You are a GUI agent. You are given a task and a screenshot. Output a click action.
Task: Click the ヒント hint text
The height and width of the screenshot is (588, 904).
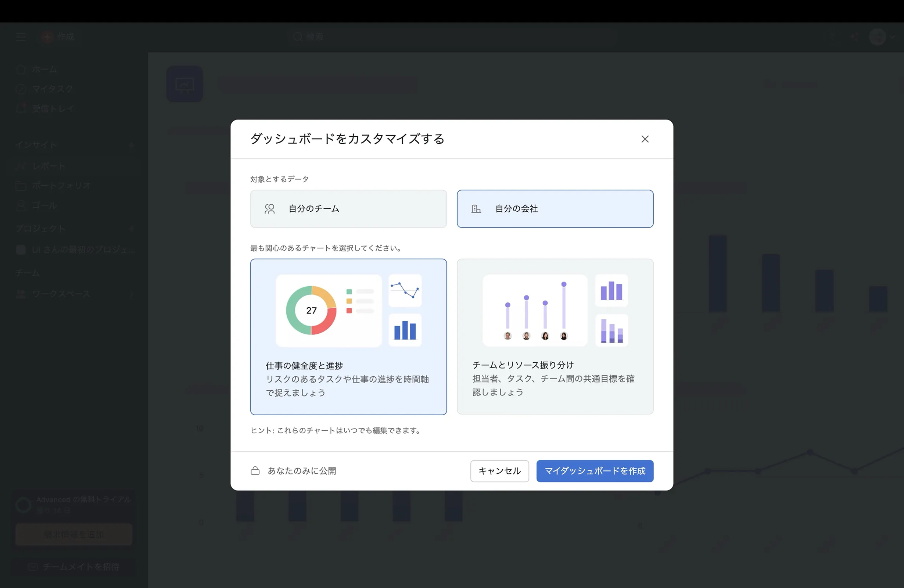pyautogui.click(x=336, y=430)
